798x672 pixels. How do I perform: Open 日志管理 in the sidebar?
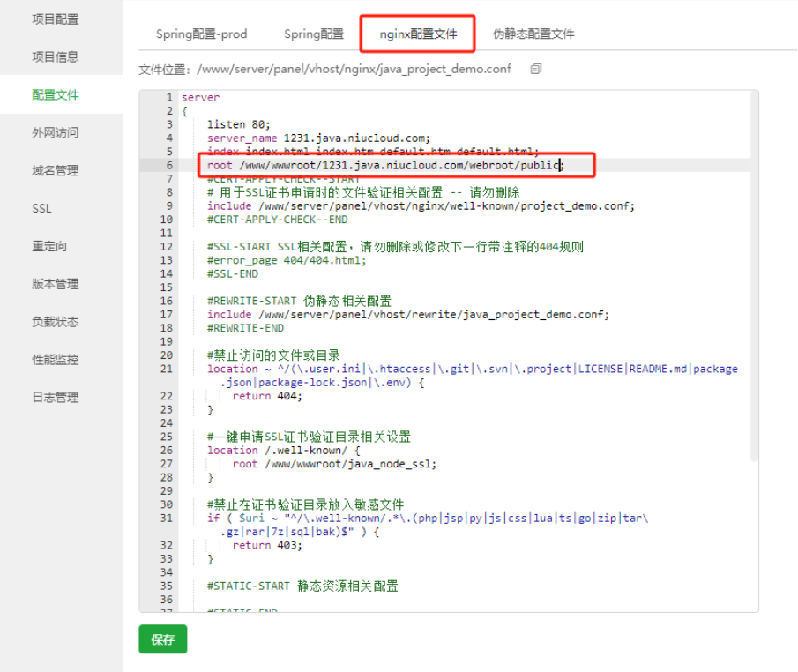coord(56,399)
